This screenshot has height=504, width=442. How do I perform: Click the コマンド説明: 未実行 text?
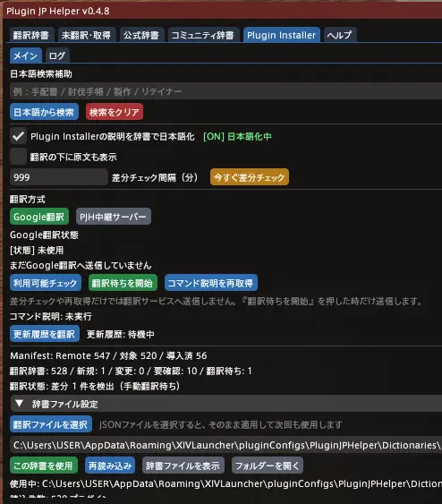tap(51, 317)
